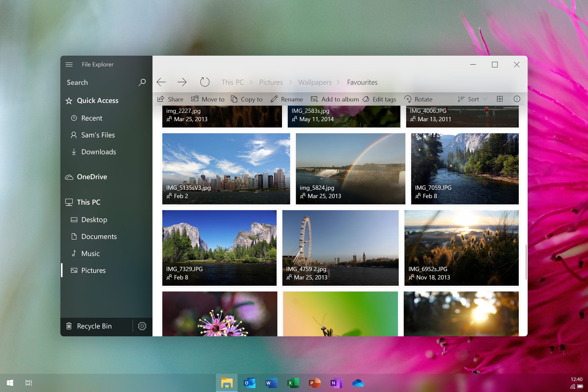Click the taskbar clock showing 12:40
The image size is (588, 392).
pos(576,379)
